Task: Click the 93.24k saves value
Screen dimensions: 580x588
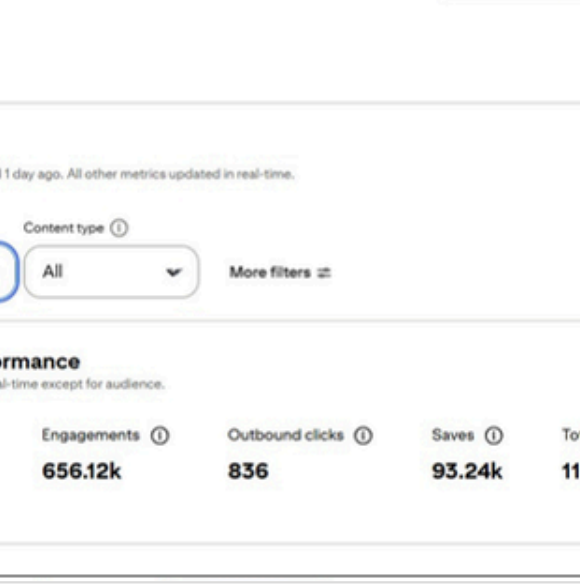Action: 467,471
